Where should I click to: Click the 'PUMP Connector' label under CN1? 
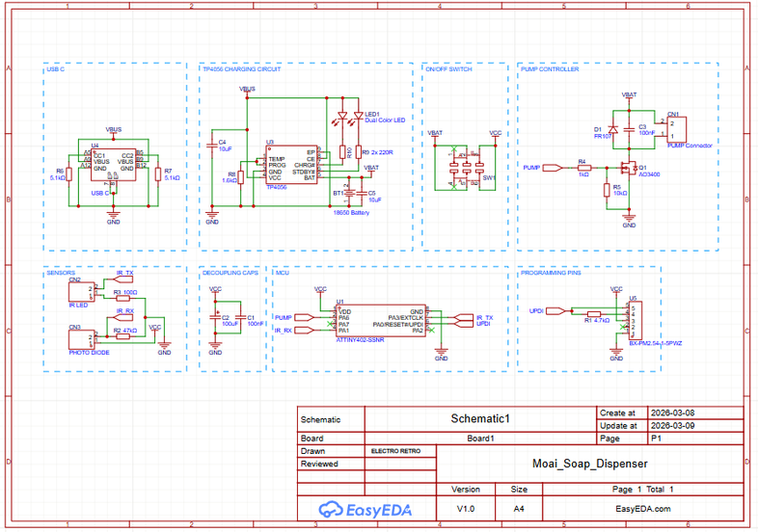click(690, 146)
